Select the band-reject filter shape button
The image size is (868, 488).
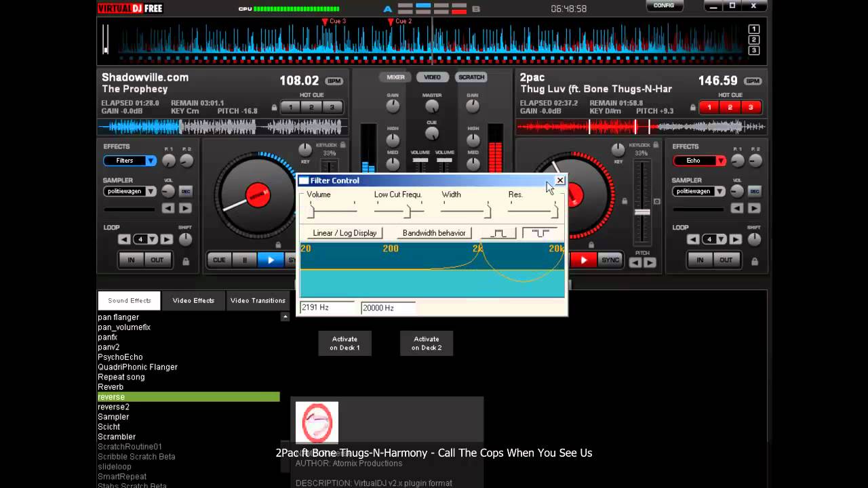(x=540, y=232)
